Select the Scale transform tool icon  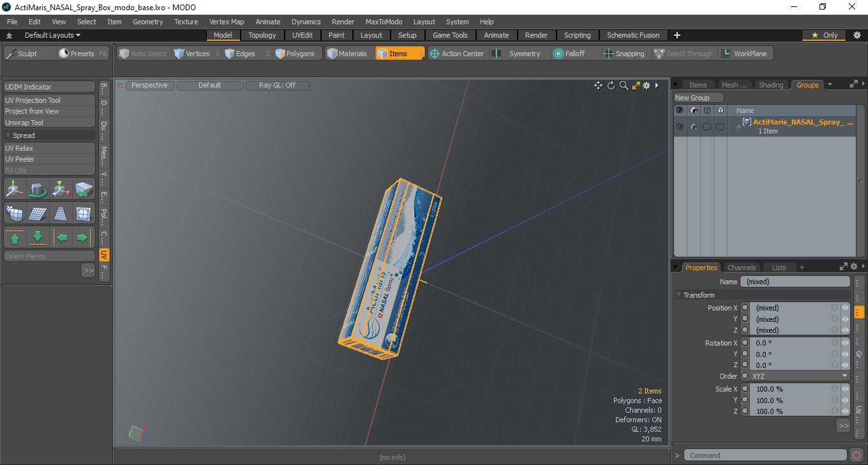pos(61,189)
